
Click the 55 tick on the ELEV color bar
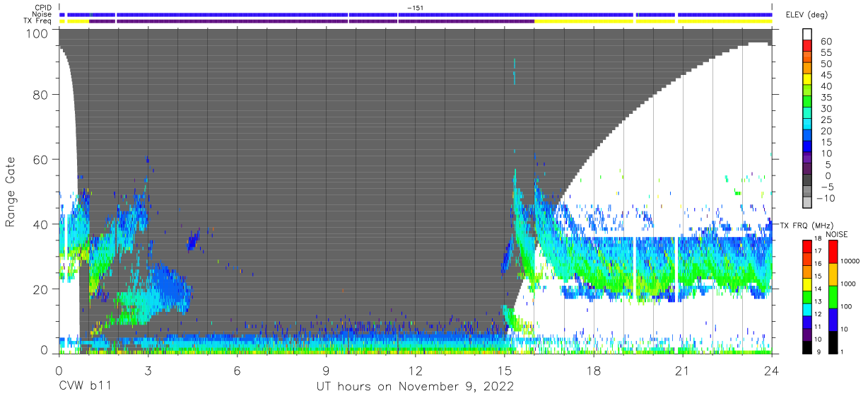coord(826,53)
